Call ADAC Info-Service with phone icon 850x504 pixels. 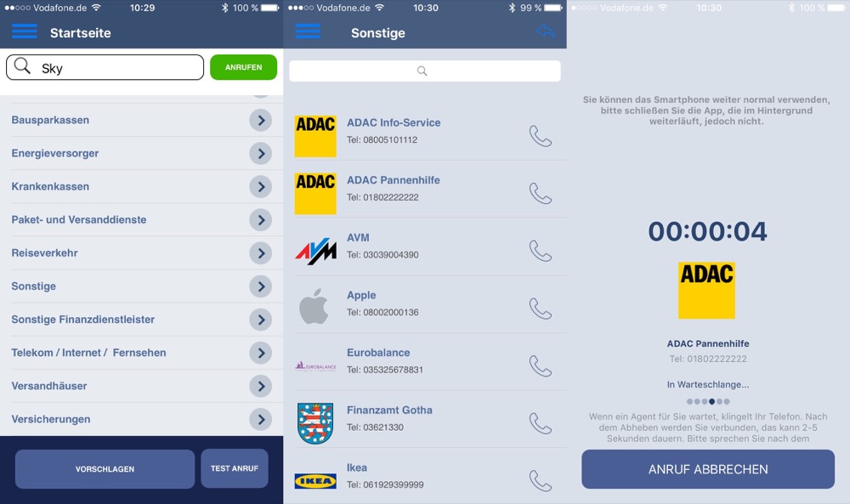tap(541, 136)
